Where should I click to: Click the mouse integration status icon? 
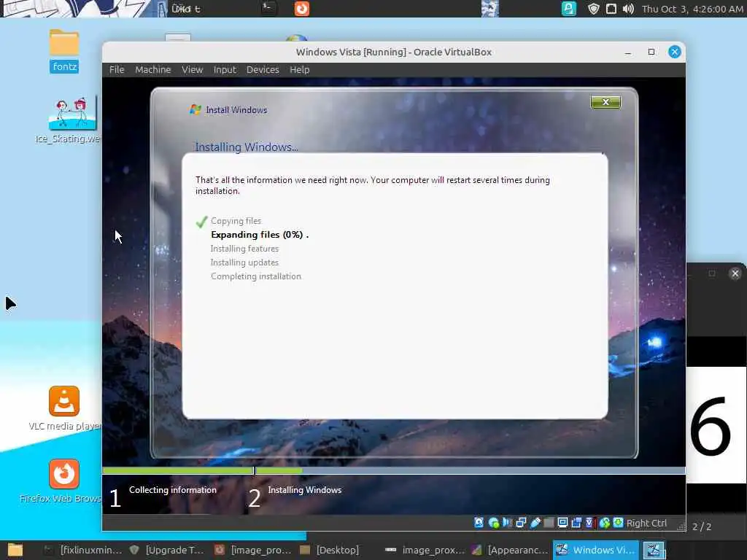605,523
